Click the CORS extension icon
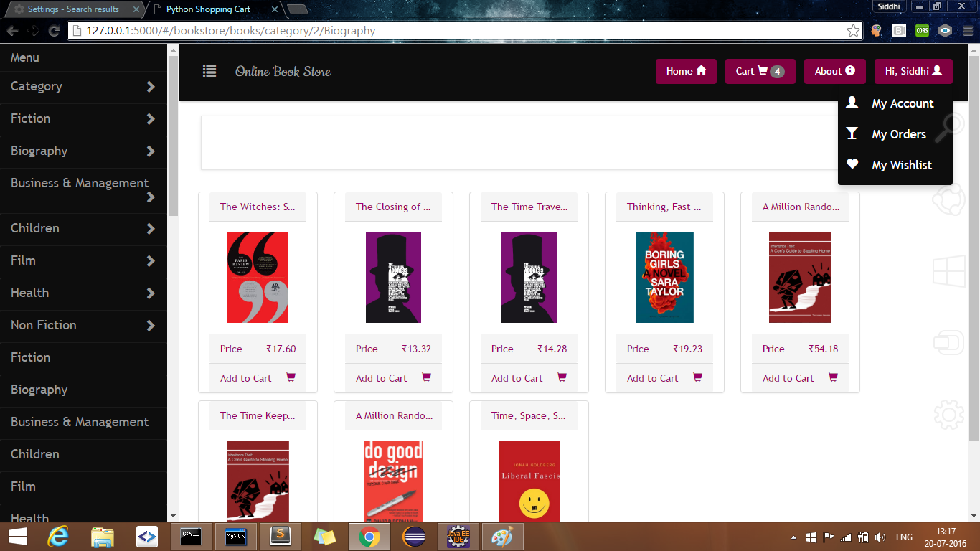 tap(922, 31)
